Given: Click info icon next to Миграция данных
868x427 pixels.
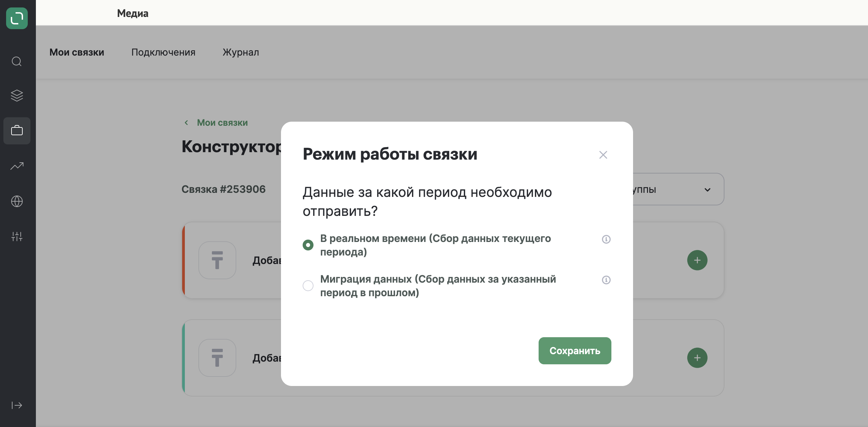Looking at the screenshot, I should pyautogui.click(x=606, y=280).
